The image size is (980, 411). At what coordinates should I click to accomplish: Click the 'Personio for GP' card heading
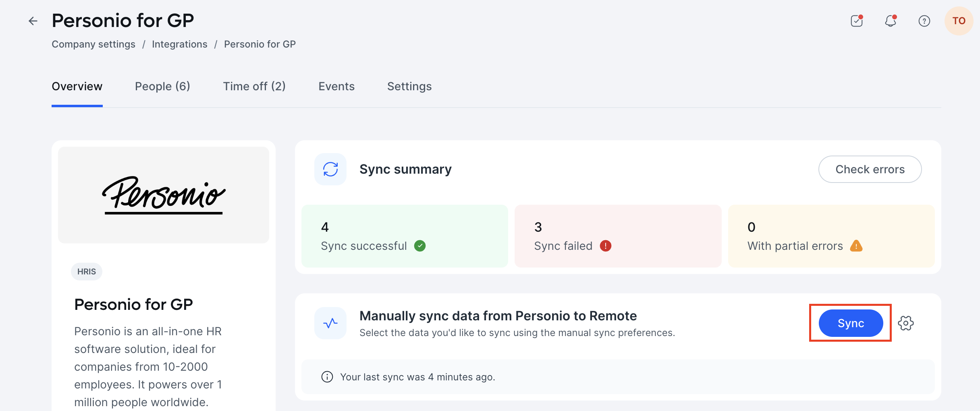click(x=134, y=305)
